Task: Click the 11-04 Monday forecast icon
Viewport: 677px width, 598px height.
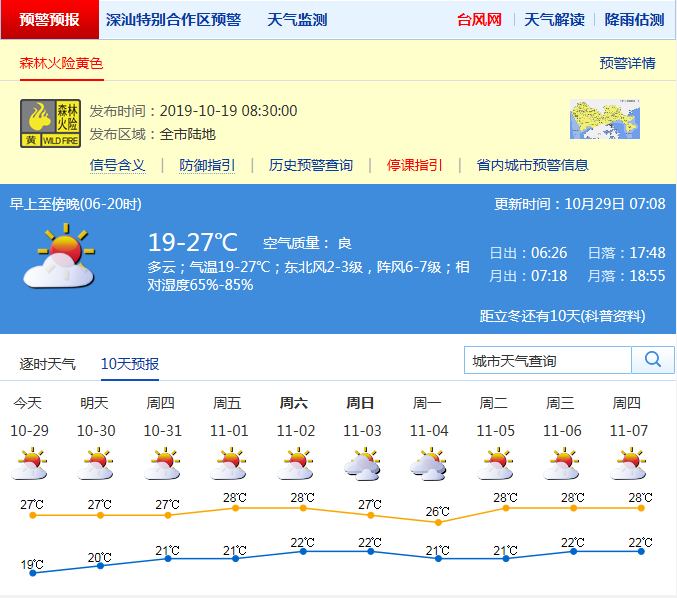Action: tap(428, 464)
